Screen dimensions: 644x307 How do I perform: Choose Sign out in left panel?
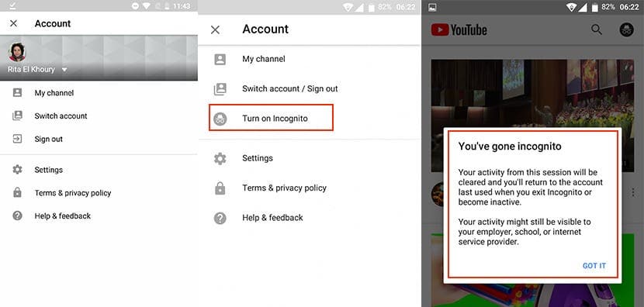pos(48,139)
